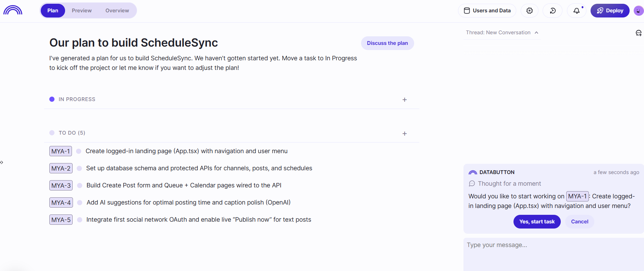Select task Integrate first social network OAuth
644x271 pixels.
point(199,220)
